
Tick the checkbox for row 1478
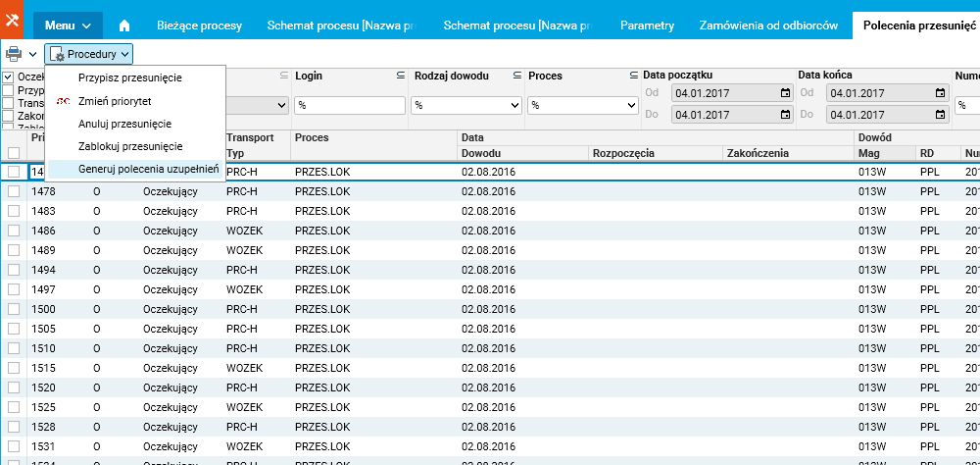point(14,191)
